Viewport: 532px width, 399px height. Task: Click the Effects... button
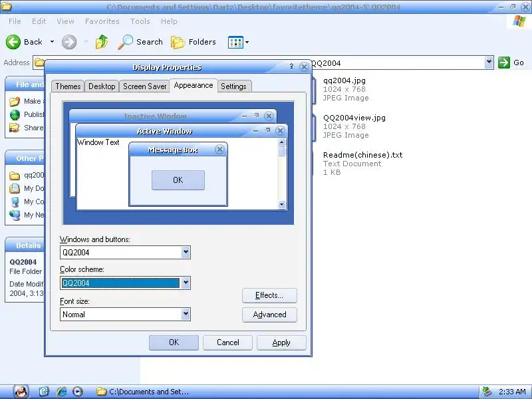tap(269, 295)
